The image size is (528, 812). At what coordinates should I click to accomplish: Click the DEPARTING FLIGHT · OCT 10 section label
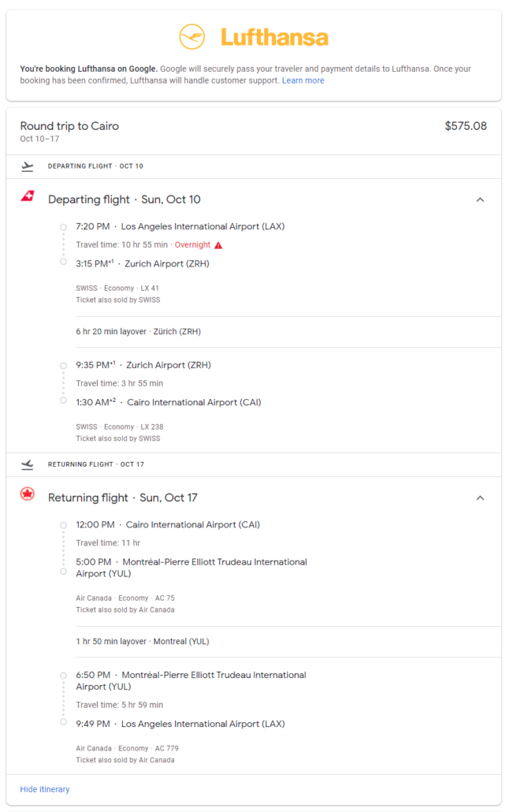[95, 166]
